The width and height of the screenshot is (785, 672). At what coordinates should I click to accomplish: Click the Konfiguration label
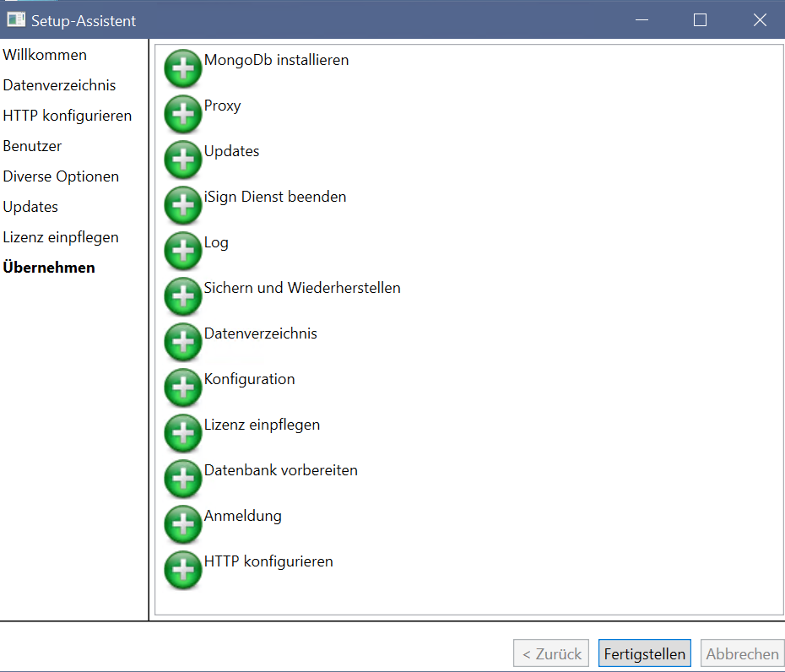(x=249, y=380)
